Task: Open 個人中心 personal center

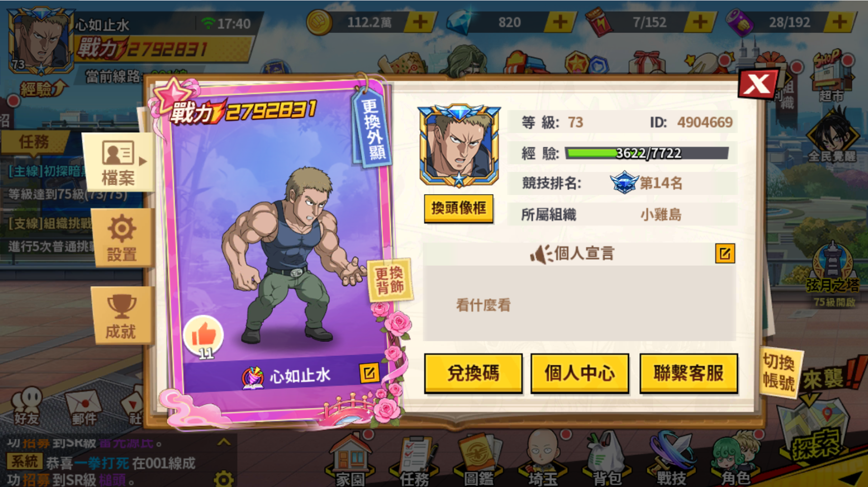Action: tap(579, 374)
